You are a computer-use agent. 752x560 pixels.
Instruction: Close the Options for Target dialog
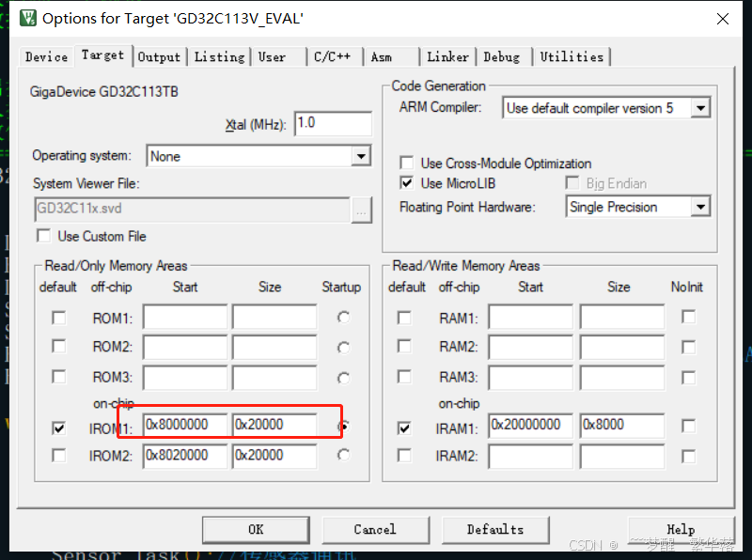coord(722,19)
